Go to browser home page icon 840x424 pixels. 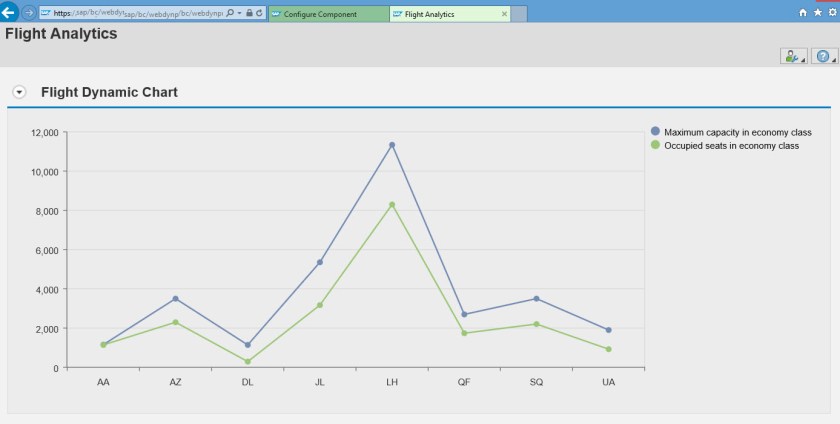(802, 13)
